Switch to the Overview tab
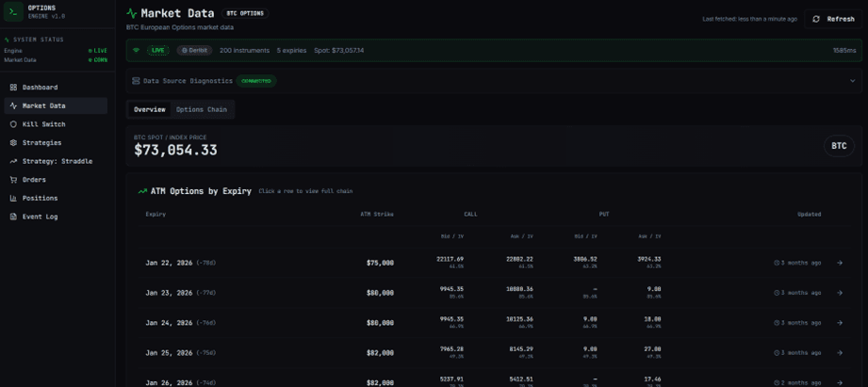This screenshot has height=387, width=868. (x=150, y=109)
